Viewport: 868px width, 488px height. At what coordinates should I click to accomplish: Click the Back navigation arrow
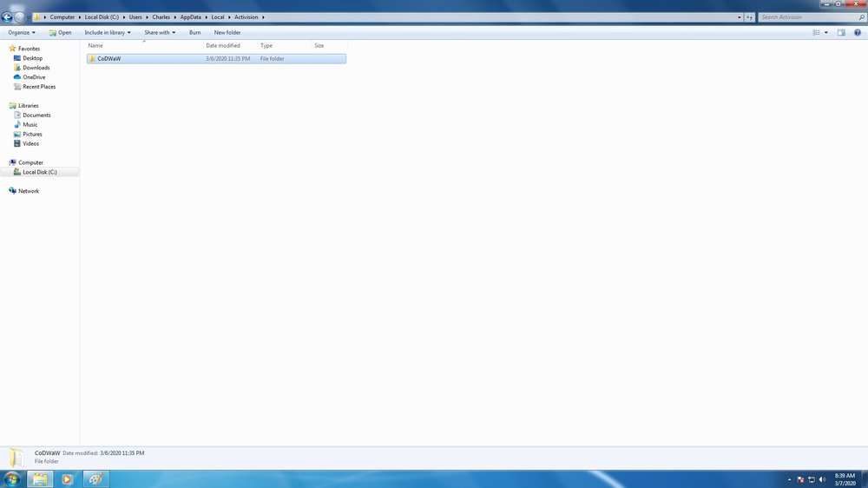click(7, 17)
